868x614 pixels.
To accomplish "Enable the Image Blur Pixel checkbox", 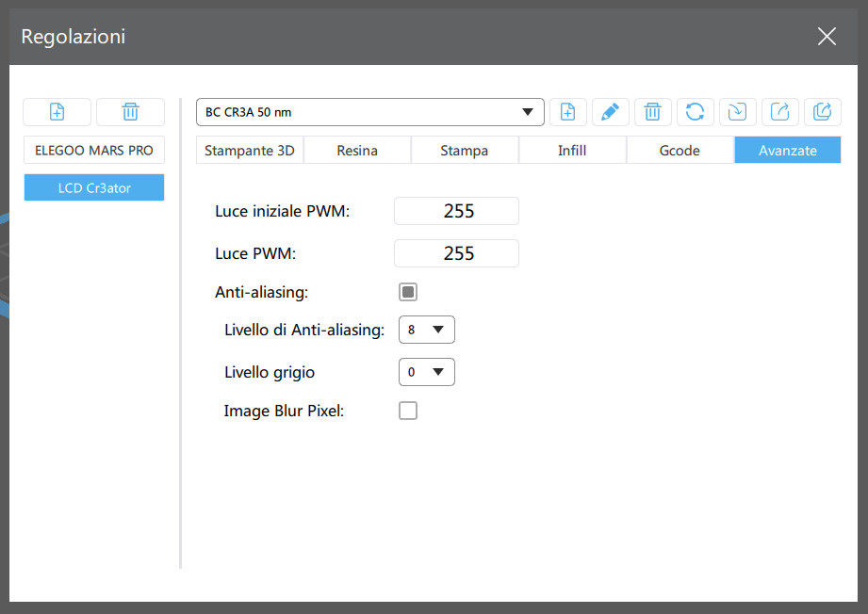I will pos(408,411).
